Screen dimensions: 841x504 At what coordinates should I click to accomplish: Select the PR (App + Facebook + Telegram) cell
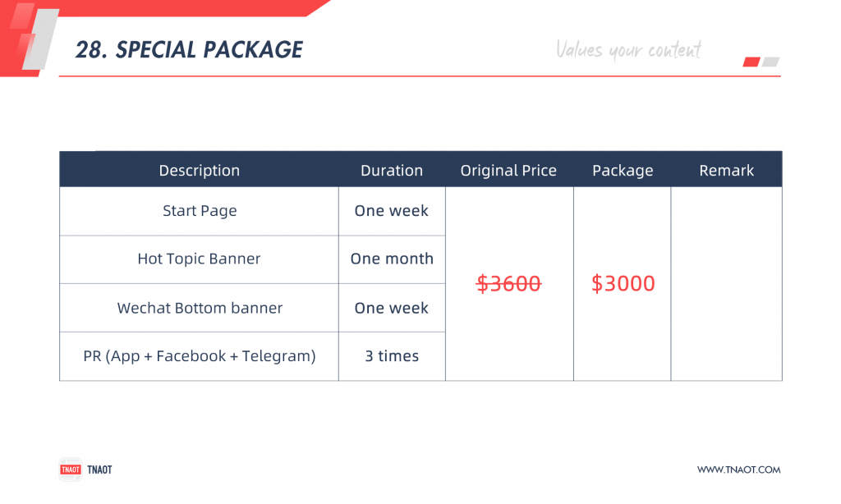pyautogui.click(x=199, y=356)
